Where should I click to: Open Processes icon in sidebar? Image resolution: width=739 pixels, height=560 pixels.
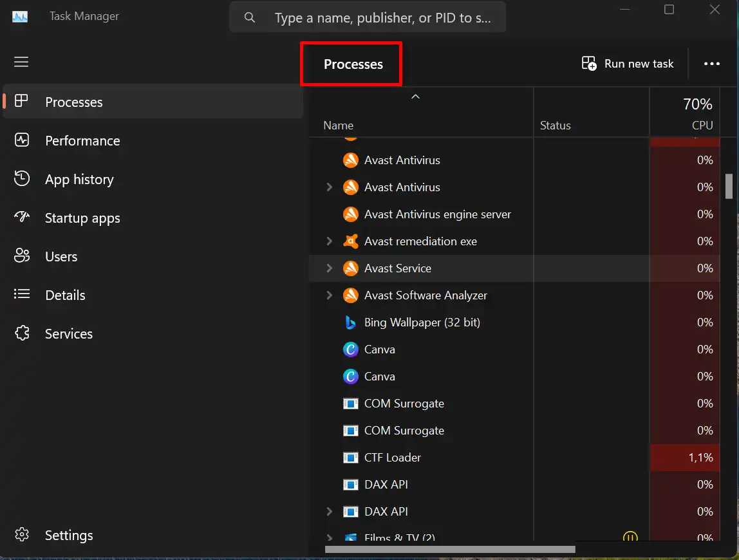pyautogui.click(x=22, y=101)
